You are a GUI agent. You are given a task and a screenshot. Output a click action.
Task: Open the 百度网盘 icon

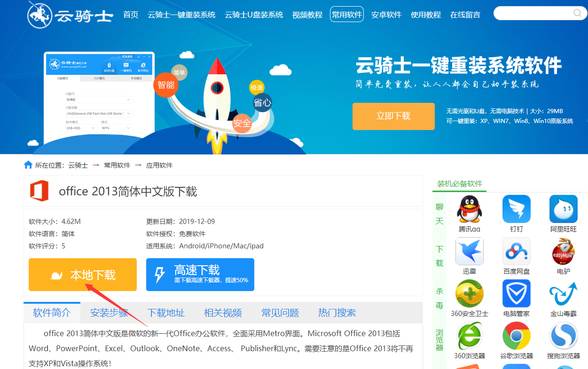[517, 252]
